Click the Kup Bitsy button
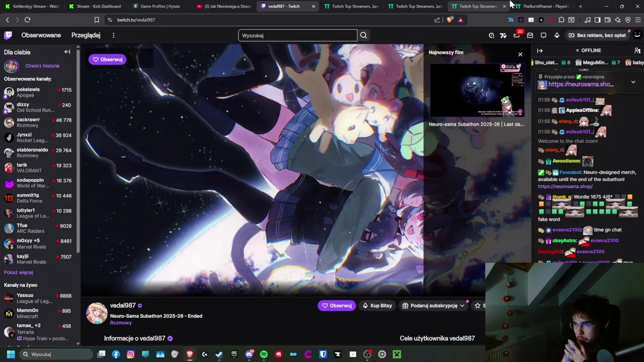Screen dimensions: 644x362 tap(377, 306)
